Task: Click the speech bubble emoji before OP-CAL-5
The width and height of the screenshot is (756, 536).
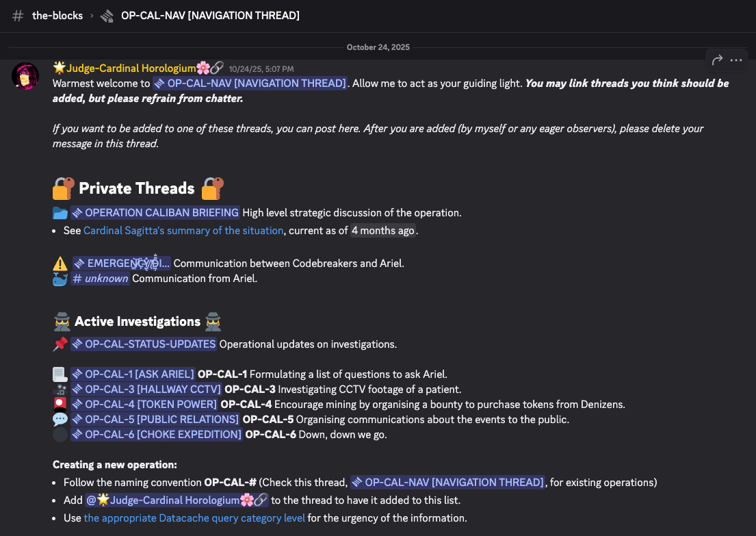Action: [x=60, y=419]
